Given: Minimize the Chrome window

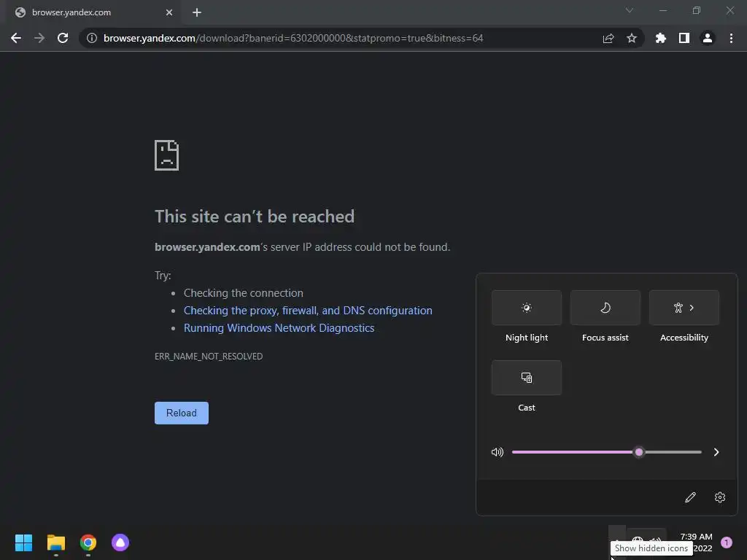Looking at the screenshot, I should 662,10.
